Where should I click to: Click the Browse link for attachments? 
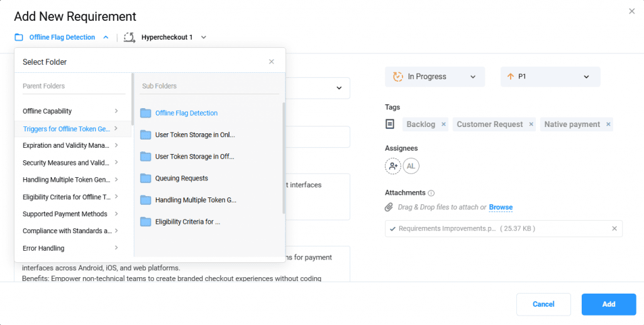[501, 207]
